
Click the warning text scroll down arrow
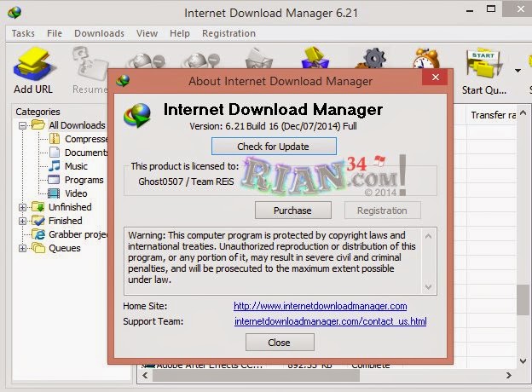pyautogui.click(x=428, y=287)
